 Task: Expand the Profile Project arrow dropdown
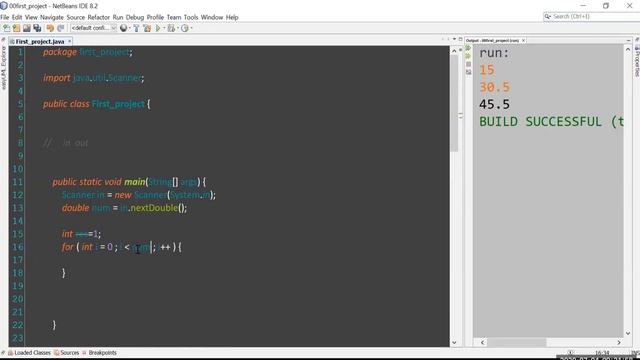(x=191, y=28)
